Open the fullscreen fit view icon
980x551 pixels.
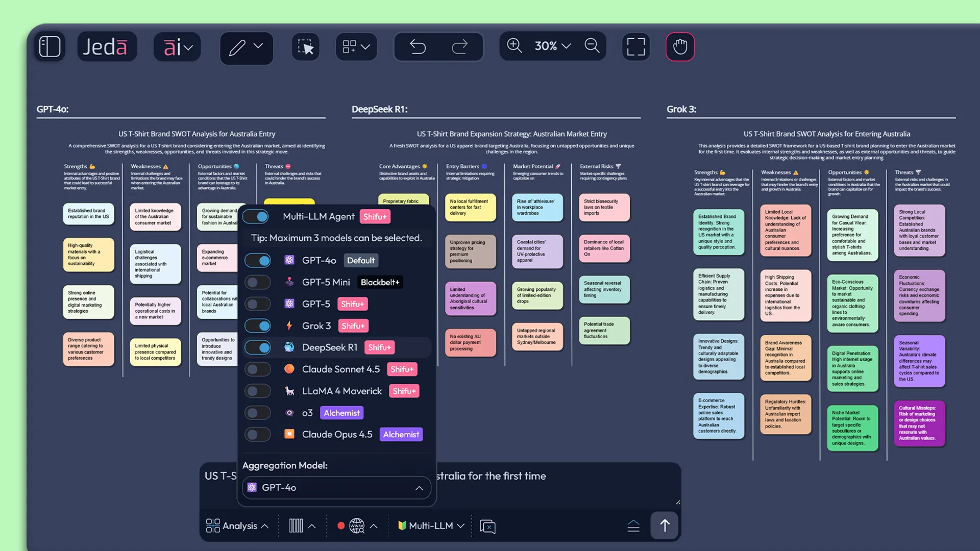[x=636, y=46]
